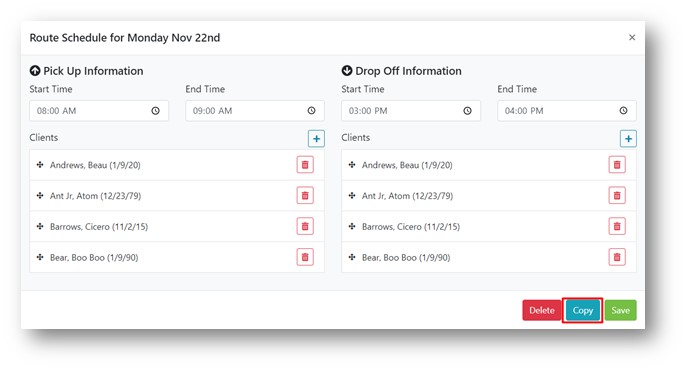Click the clock icon in Pick Up Start Time
Screen dimensions: 687x371
click(156, 111)
